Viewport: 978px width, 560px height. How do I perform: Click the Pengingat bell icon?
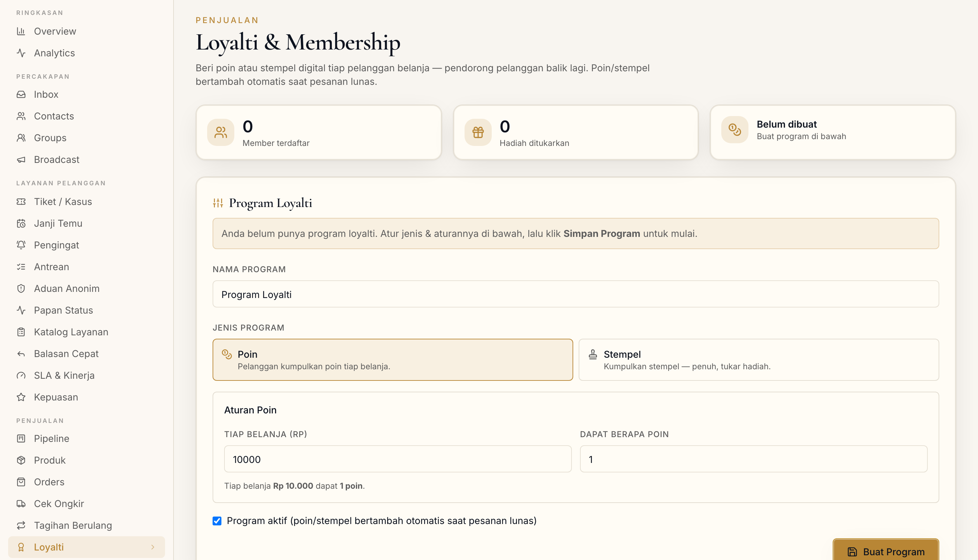pyautogui.click(x=21, y=245)
